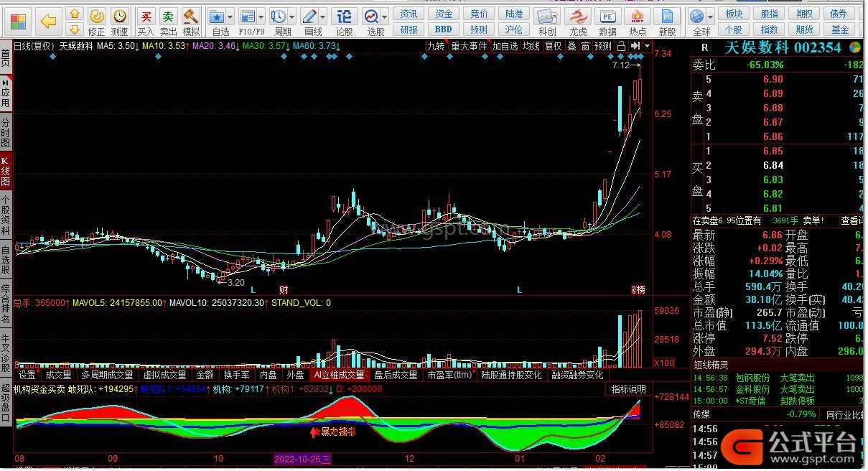Toggle 叠 overlay mode

[x=571, y=46]
